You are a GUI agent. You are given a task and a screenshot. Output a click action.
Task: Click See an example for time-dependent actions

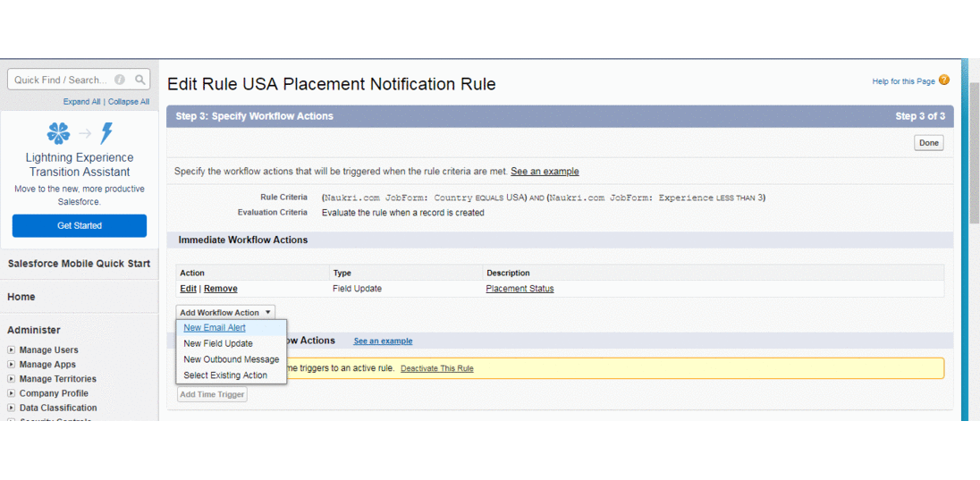pos(383,341)
